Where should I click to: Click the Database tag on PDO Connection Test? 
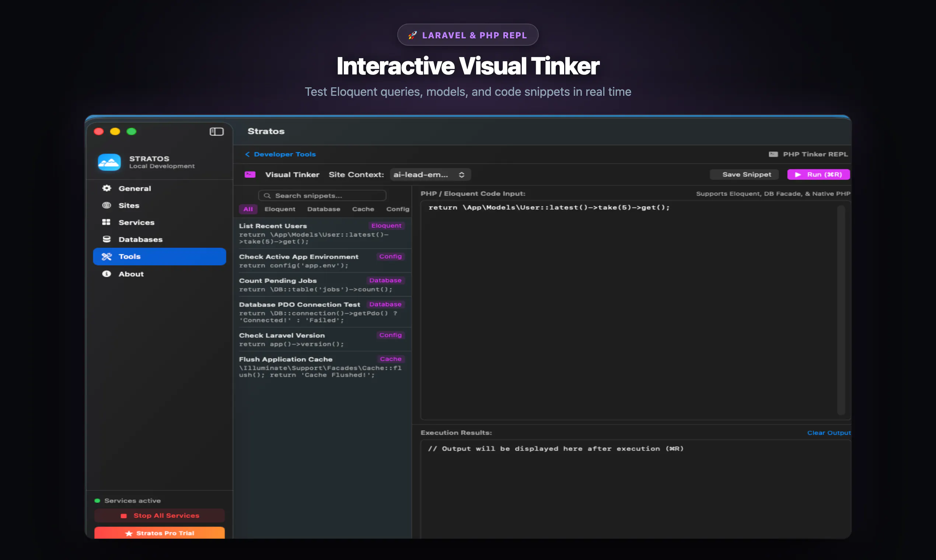coord(385,304)
